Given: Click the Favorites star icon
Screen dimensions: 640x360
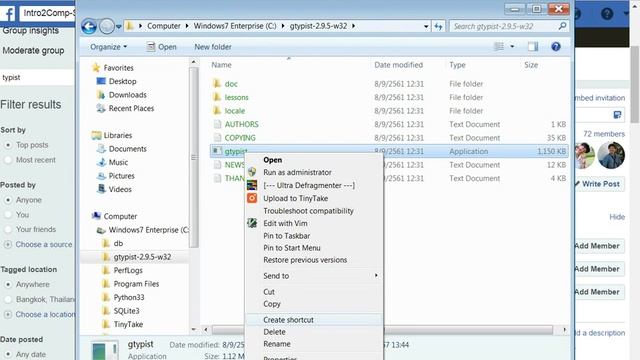Looking at the screenshot, I should [96, 67].
